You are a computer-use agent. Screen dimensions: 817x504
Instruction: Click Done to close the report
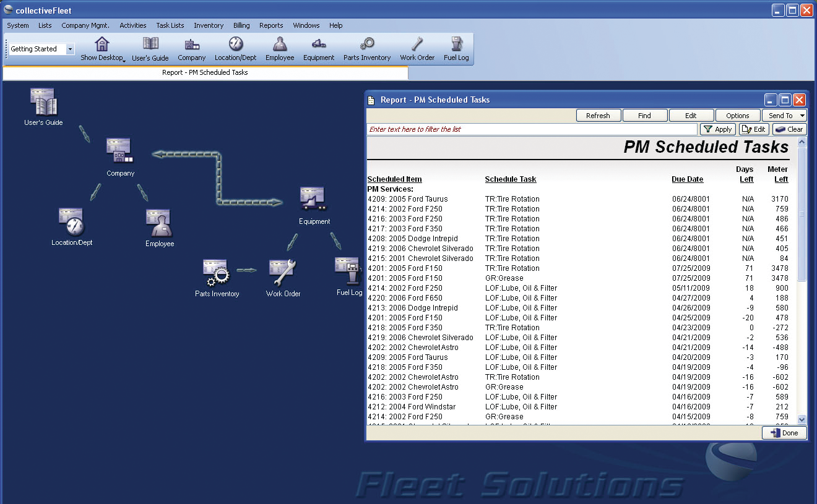click(x=784, y=432)
